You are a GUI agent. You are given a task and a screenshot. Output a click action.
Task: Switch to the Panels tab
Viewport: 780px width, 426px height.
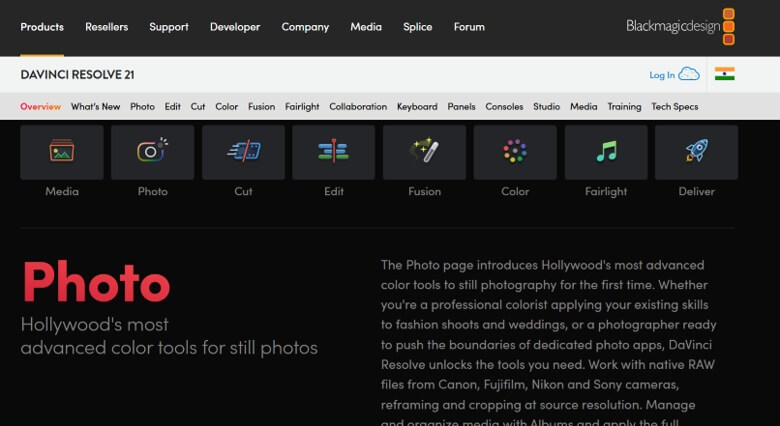tap(461, 106)
